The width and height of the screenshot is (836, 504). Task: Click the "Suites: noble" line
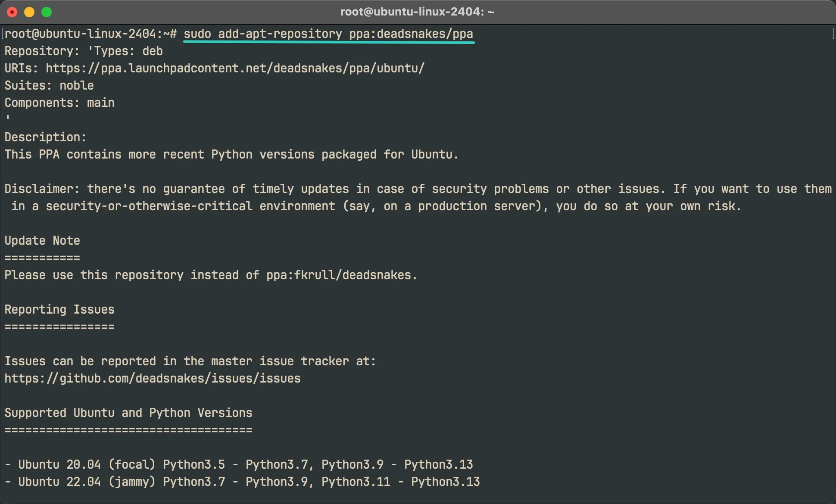49,86
